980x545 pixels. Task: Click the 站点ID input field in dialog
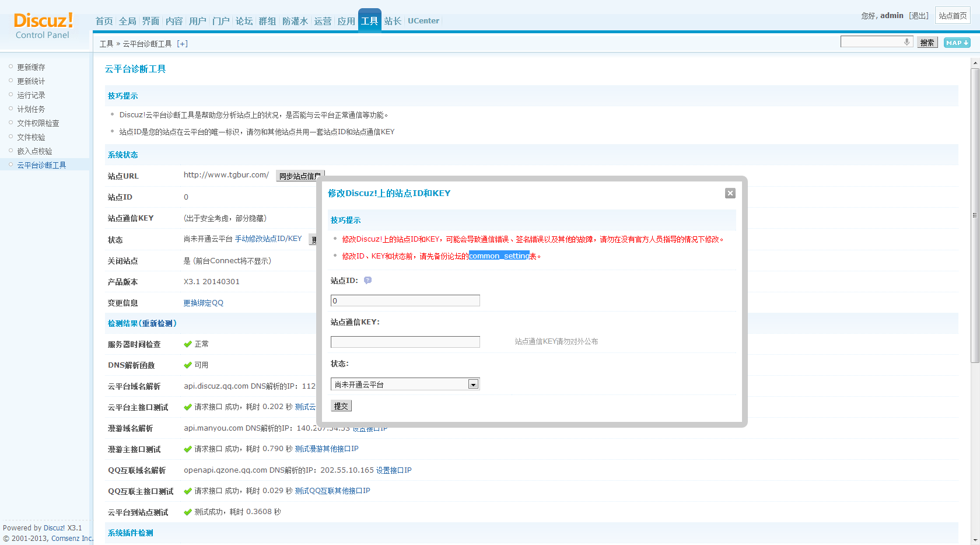coord(405,301)
